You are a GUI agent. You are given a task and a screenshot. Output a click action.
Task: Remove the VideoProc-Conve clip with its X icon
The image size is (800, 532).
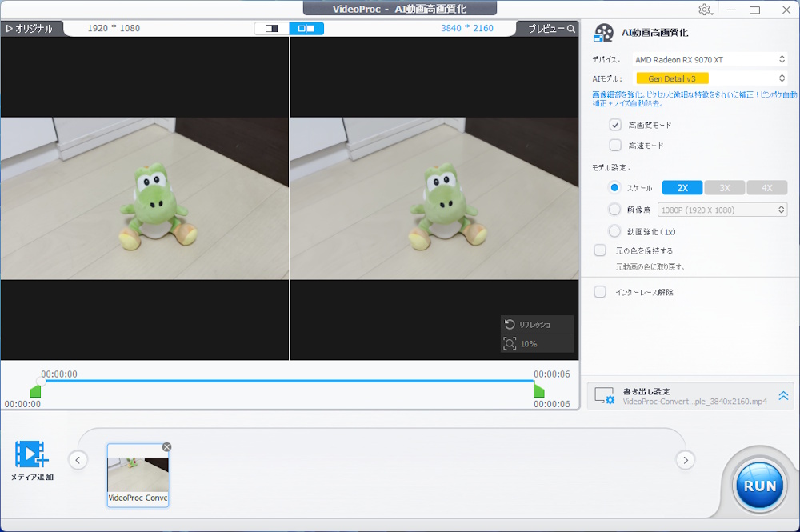click(x=166, y=447)
